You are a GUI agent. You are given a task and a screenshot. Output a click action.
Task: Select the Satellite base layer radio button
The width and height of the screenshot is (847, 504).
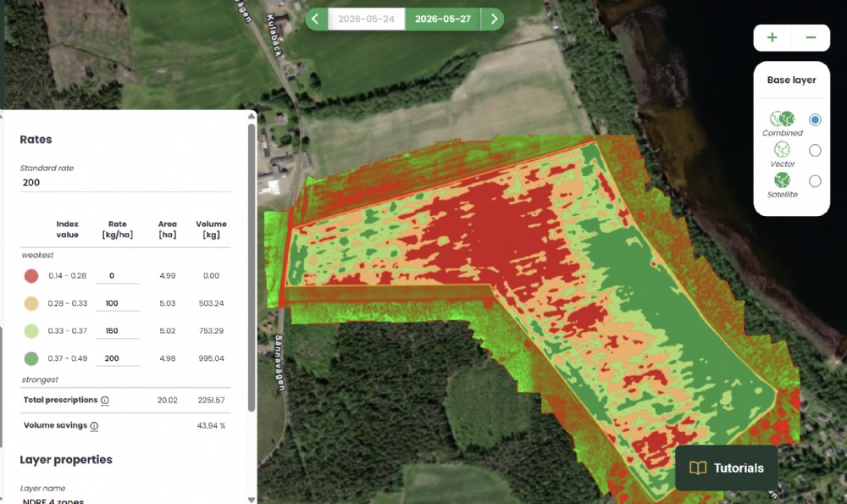click(815, 181)
